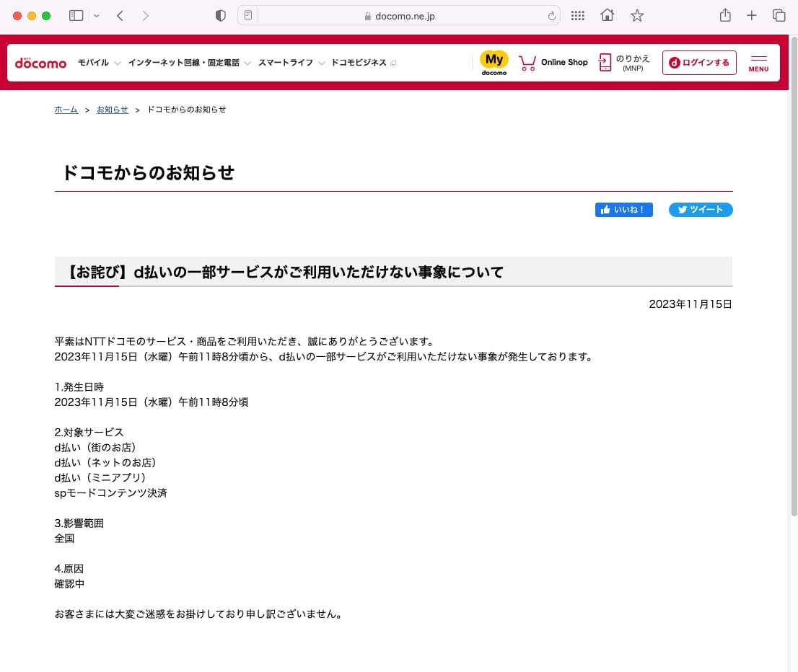Go forward with the browser forward arrow
Screen dimensions: 798x672
tap(146, 16)
